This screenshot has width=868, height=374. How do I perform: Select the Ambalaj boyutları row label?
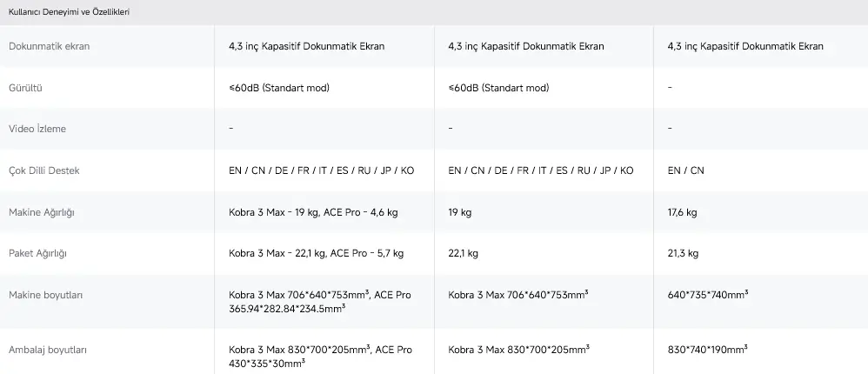click(x=47, y=350)
